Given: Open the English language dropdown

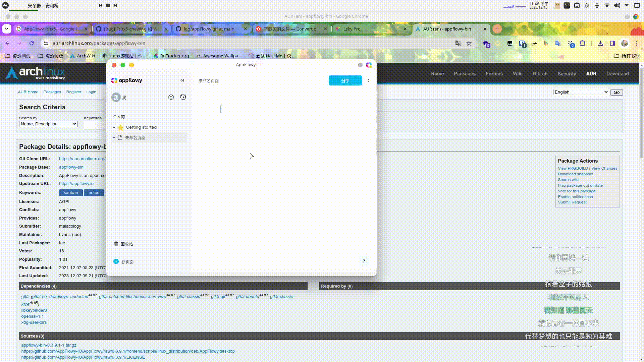Looking at the screenshot, I should click(581, 92).
